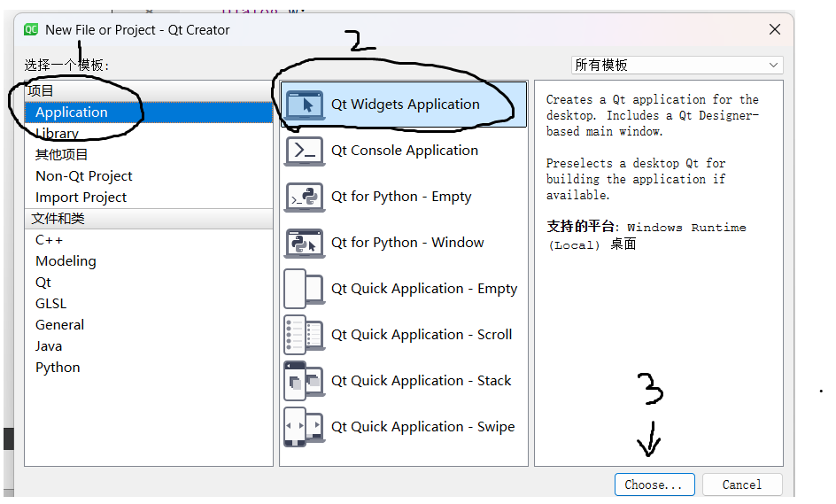Choose the Qt Console Application label

coord(405,151)
